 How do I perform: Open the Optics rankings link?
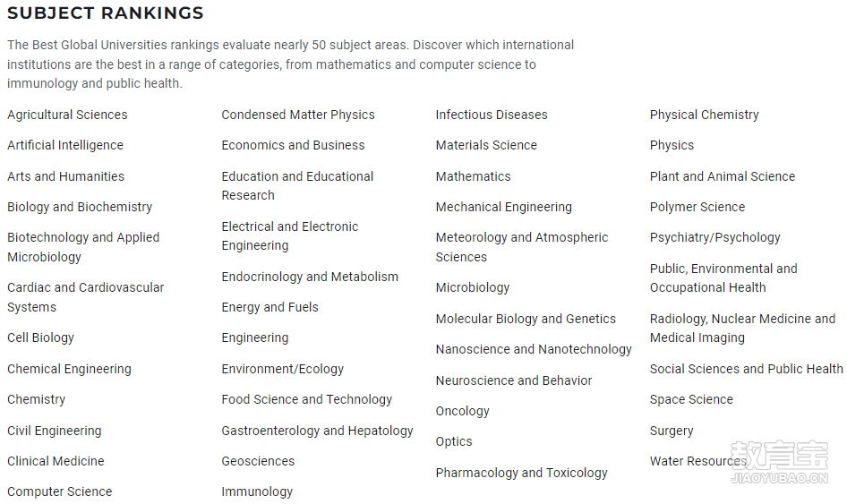(454, 442)
